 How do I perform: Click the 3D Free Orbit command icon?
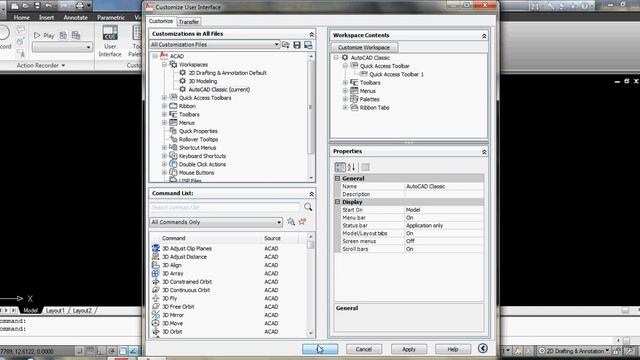pyautogui.click(x=156, y=307)
